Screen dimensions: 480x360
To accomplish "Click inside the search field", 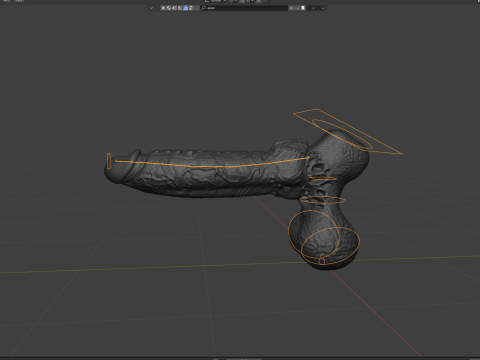I will tap(244, 8).
